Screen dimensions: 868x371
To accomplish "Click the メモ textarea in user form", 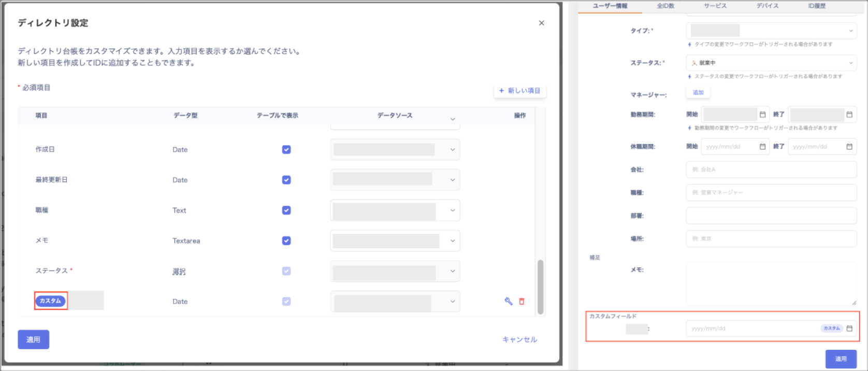I will coord(771,283).
